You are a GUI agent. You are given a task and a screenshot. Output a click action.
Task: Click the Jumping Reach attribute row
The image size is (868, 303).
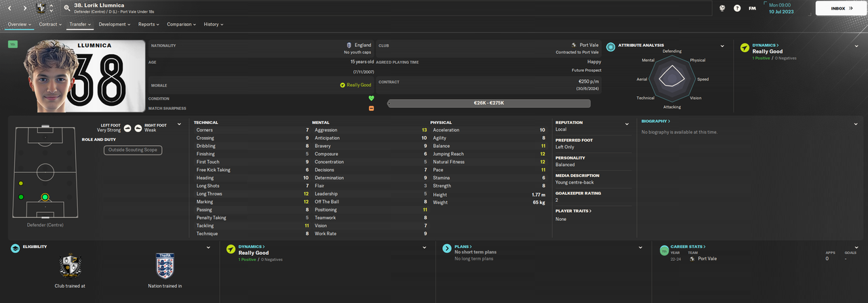488,154
